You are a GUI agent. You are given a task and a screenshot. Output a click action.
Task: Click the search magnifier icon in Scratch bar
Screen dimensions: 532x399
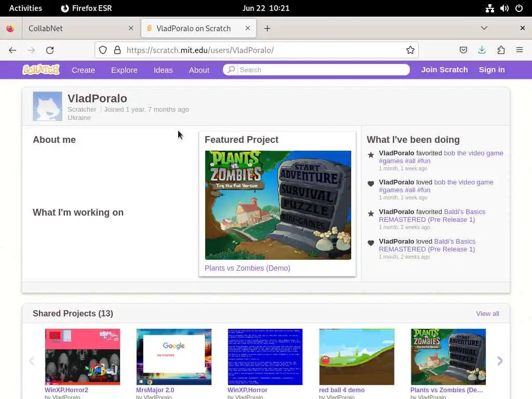coord(231,70)
